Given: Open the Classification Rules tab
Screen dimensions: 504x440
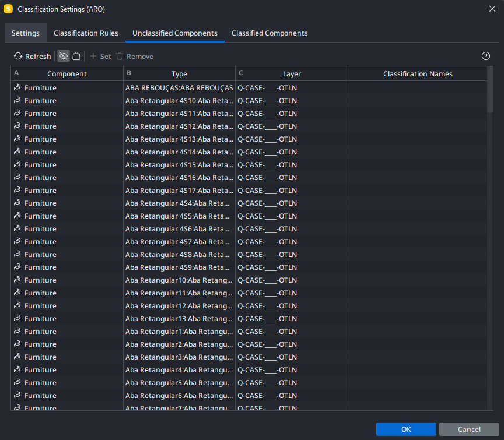Looking at the screenshot, I should coord(86,33).
